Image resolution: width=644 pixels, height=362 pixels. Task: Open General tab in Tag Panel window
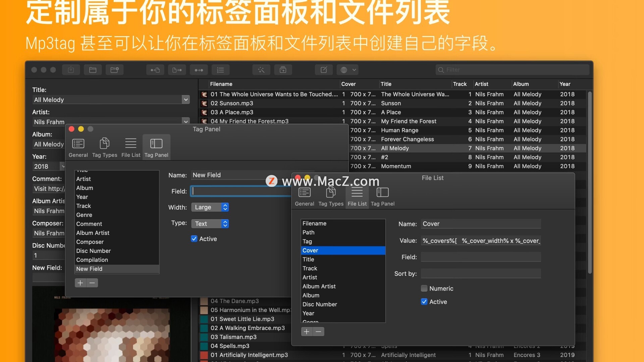point(78,147)
